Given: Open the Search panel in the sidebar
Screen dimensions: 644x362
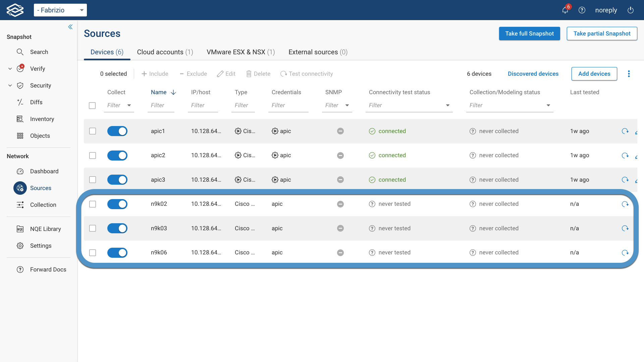Looking at the screenshot, I should coord(39,52).
